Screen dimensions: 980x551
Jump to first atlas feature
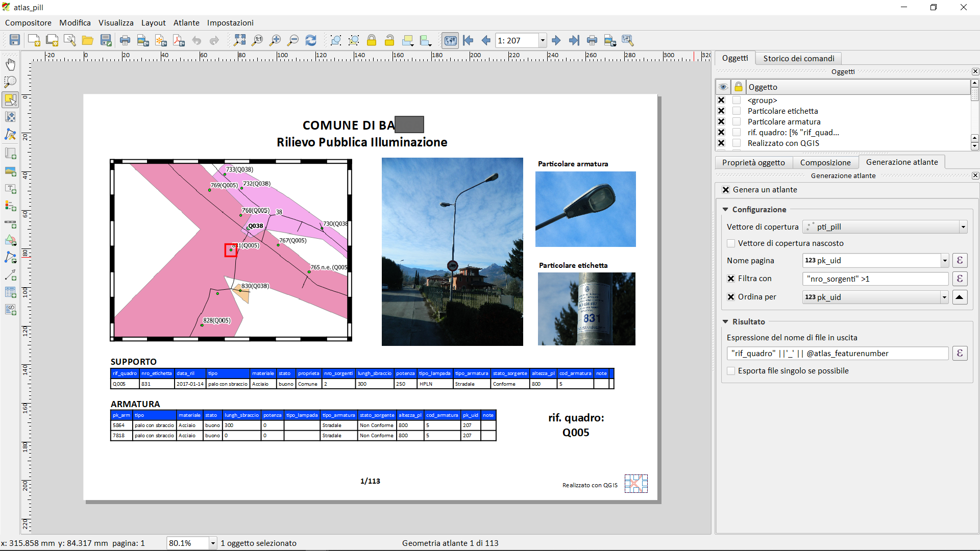point(468,40)
